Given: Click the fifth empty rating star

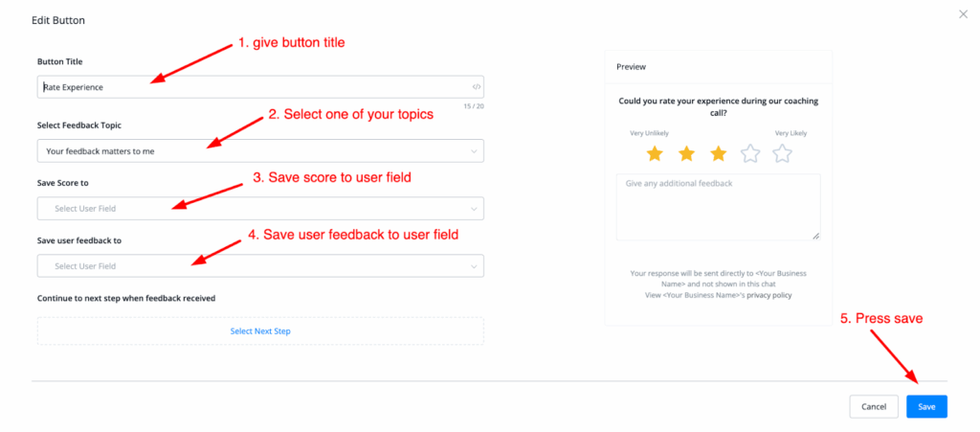Looking at the screenshot, I should 782,153.
